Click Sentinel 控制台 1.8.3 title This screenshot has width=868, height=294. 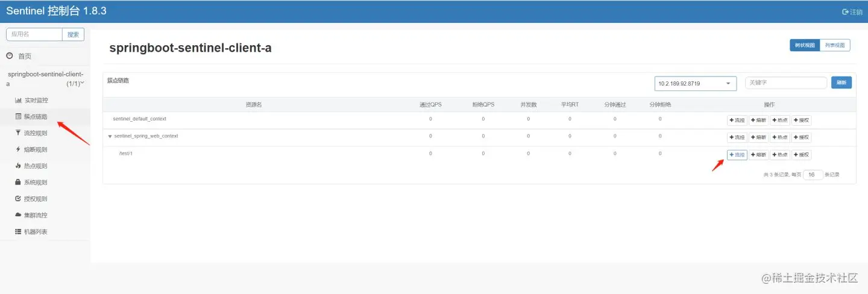pos(56,11)
